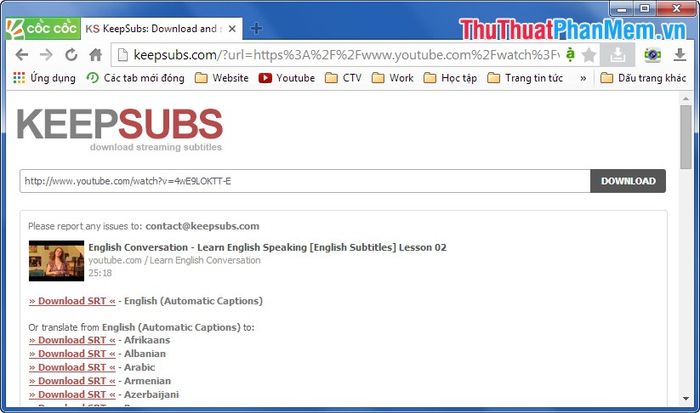Click the youtube.com / Learn English Conversation text
Image resolution: width=700 pixels, height=413 pixels.
tap(175, 260)
